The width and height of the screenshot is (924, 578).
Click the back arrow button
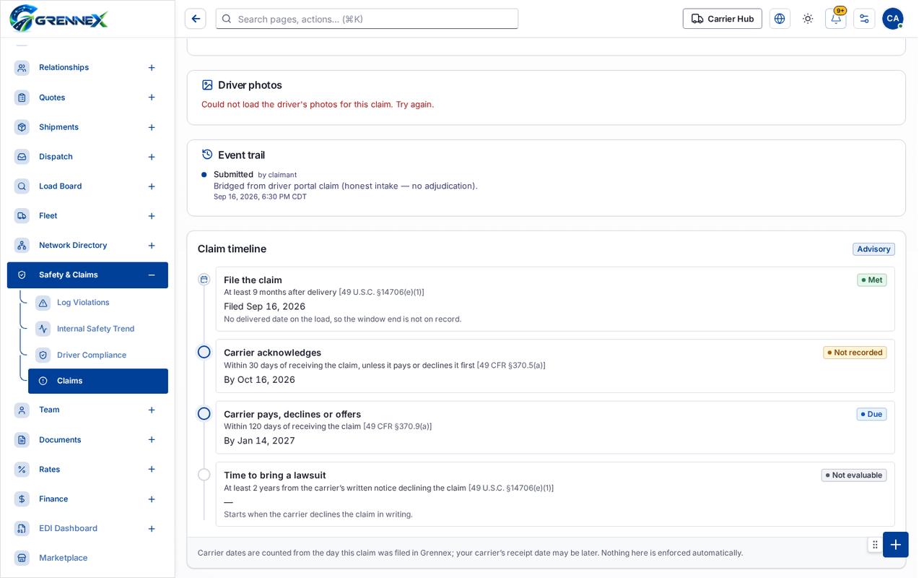196,19
